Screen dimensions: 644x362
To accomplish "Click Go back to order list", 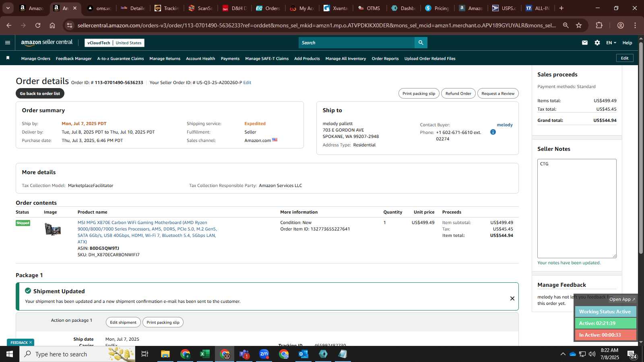I will point(40,93).
